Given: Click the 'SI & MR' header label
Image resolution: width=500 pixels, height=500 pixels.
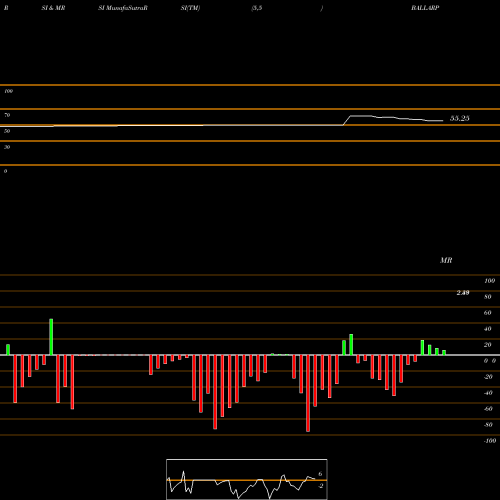Looking at the screenshot, I should 53,8.
